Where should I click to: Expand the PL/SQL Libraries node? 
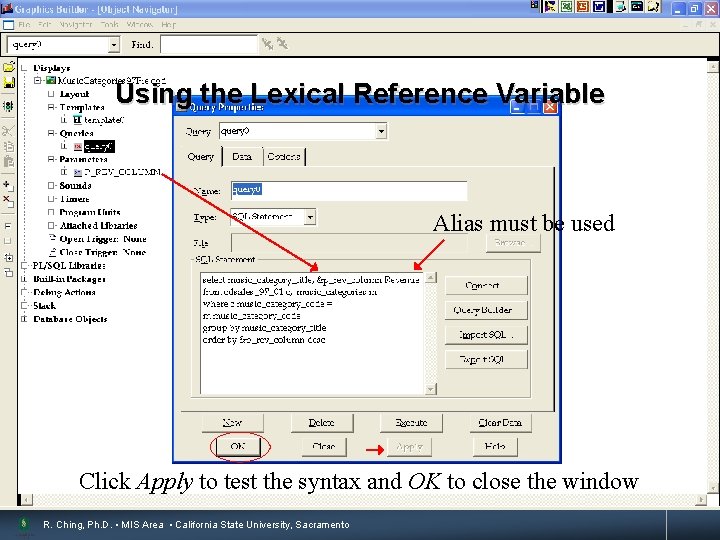coord(24,265)
